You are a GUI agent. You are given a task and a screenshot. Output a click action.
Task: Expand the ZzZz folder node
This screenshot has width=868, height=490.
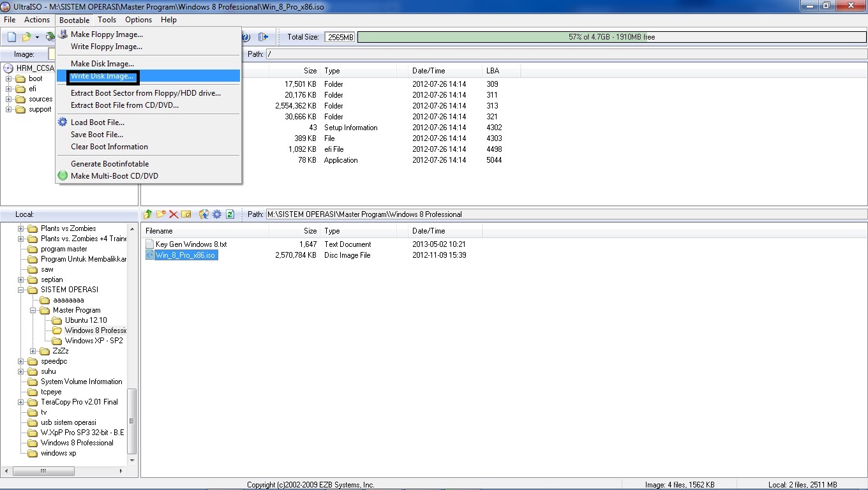33,351
